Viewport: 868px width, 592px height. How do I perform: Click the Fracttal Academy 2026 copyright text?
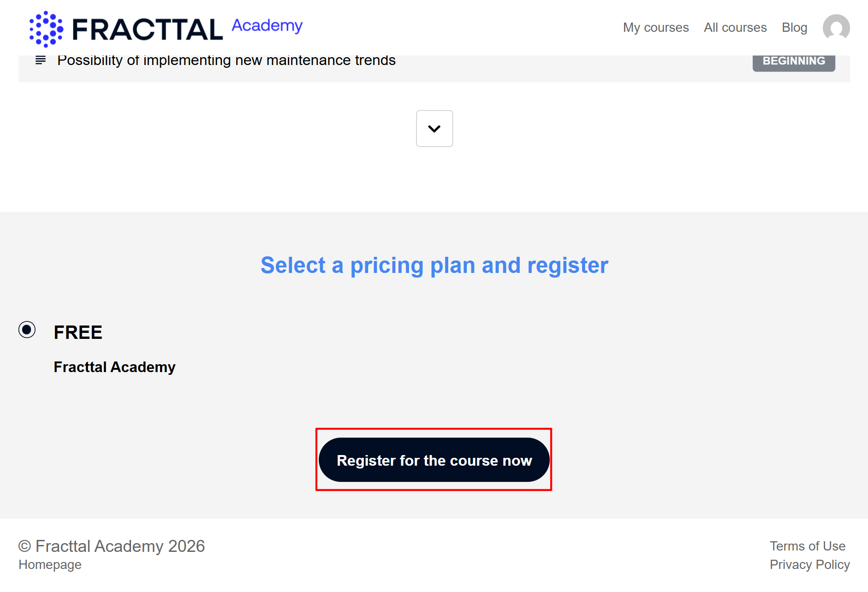[112, 546]
